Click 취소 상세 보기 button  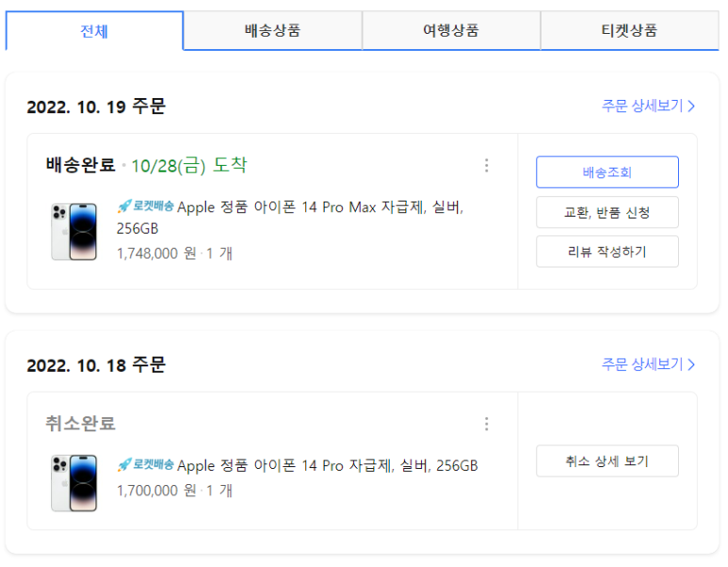click(607, 462)
